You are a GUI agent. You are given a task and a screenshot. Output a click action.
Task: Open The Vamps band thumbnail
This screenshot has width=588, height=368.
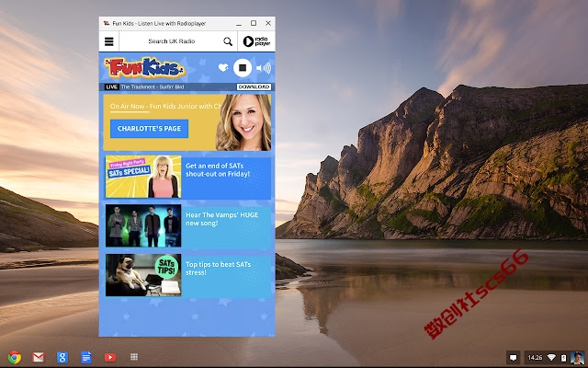point(143,225)
